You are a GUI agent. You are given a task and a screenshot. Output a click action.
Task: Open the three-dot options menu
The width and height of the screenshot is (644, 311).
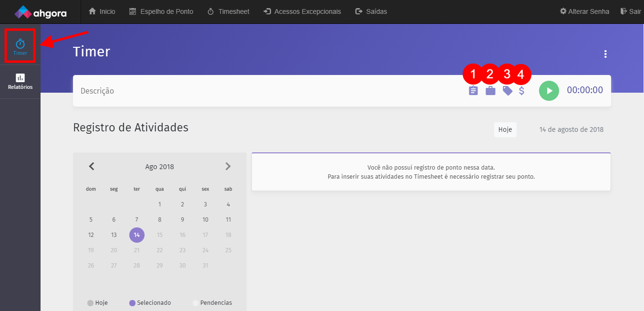pos(605,54)
